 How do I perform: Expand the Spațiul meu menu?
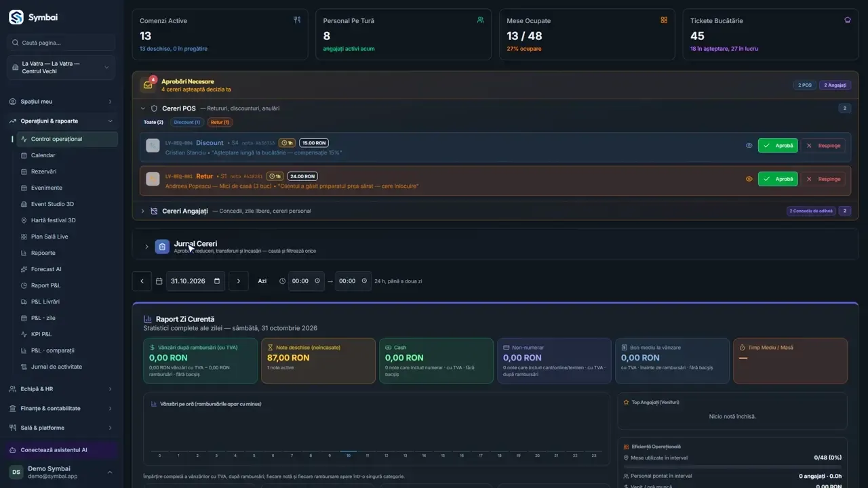pyautogui.click(x=61, y=102)
